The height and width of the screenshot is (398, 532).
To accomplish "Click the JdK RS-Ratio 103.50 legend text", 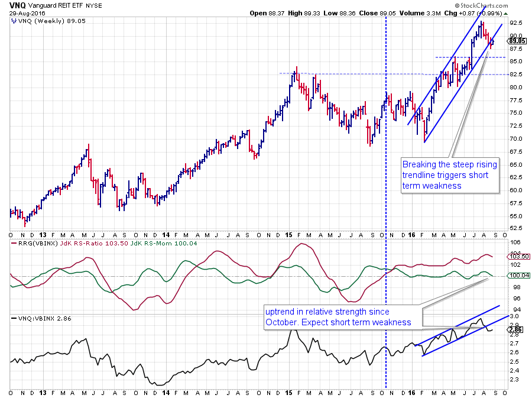I will click(94, 243).
